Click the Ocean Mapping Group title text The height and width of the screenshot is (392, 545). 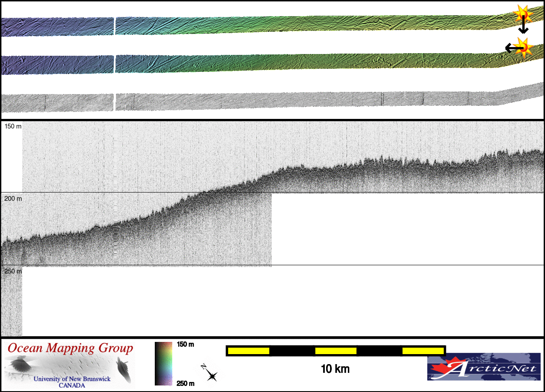point(70,348)
